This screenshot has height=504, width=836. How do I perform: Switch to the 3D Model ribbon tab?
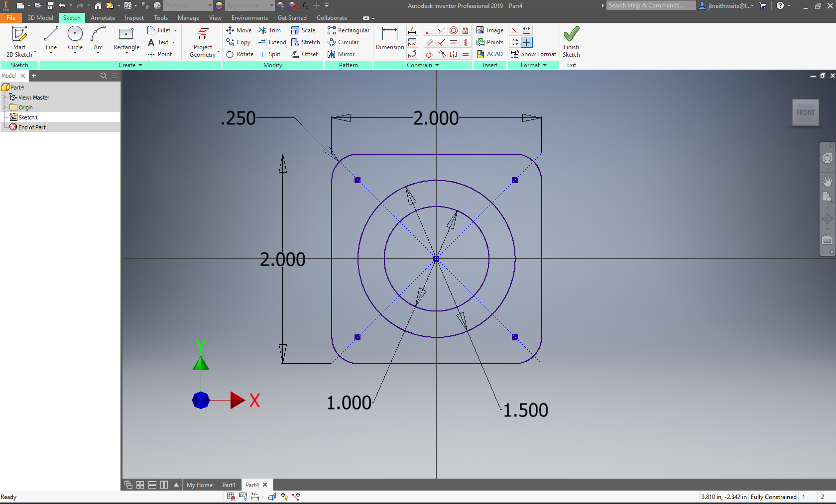pos(40,18)
